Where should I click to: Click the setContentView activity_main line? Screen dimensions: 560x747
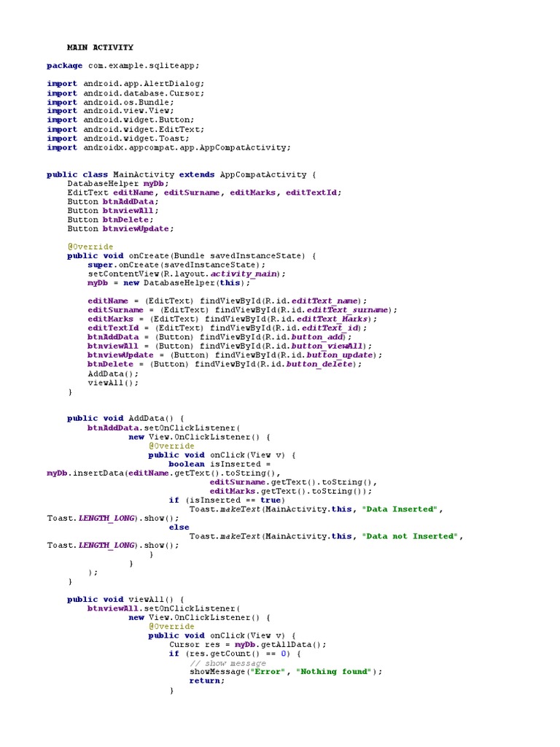coord(187,274)
